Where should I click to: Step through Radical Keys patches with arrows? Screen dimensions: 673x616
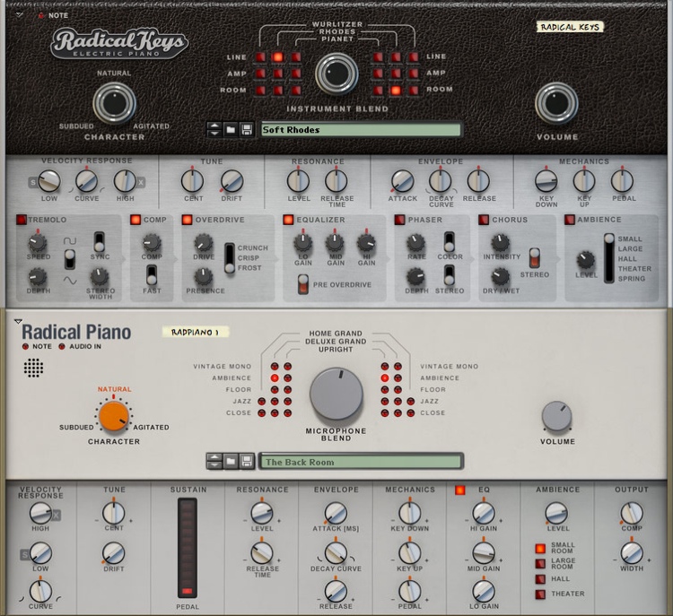pyautogui.click(x=214, y=129)
